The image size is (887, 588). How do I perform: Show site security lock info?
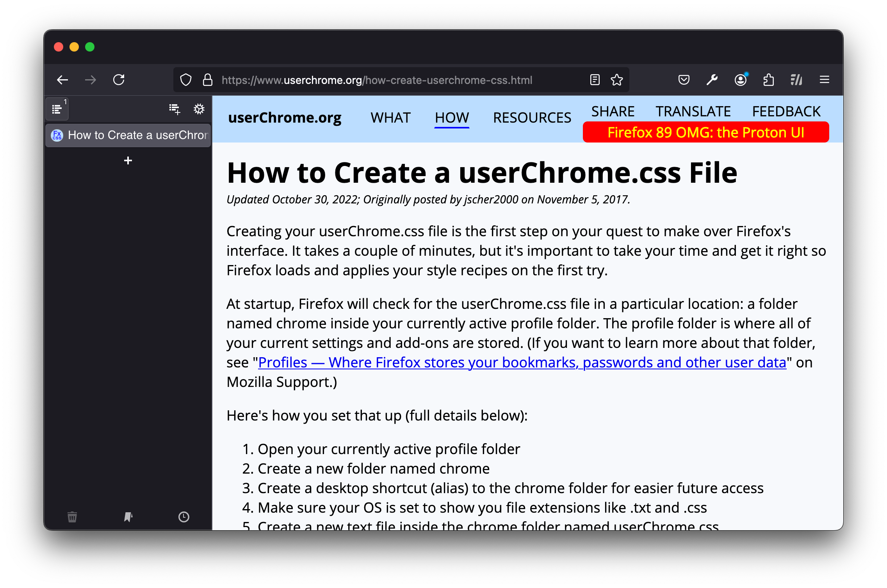(208, 80)
